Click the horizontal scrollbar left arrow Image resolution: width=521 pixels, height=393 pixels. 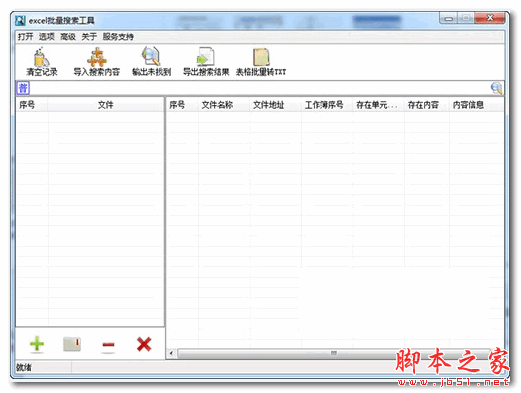(172, 353)
